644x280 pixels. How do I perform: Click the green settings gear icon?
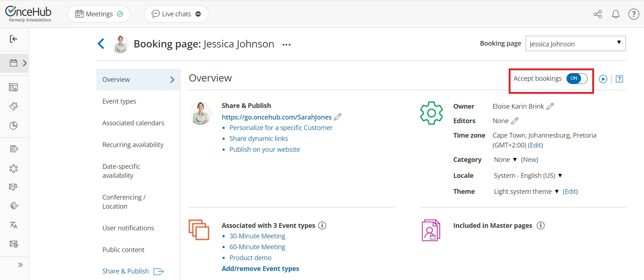pyautogui.click(x=431, y=113)
